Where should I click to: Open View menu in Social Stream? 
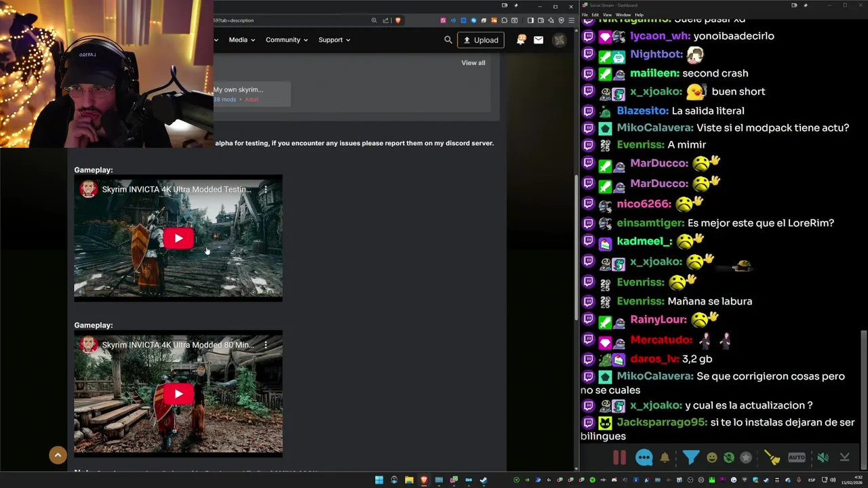(607, 14)
